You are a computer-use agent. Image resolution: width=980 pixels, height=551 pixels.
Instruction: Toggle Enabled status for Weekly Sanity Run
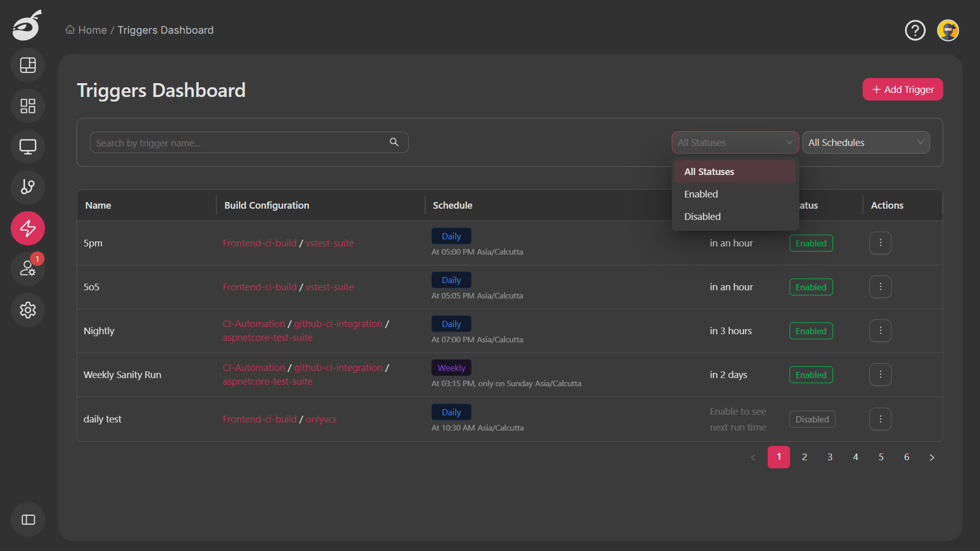(811, 374)
